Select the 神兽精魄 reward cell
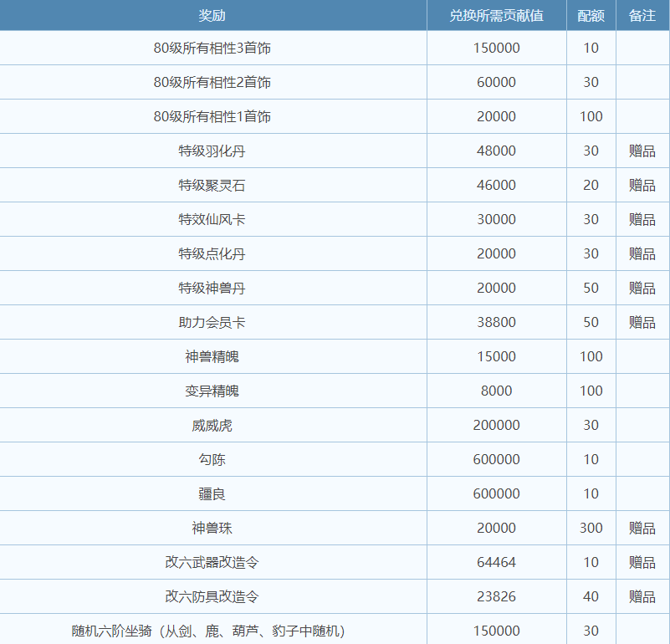Viewport: 670px width, 644px height. (212, 357)
